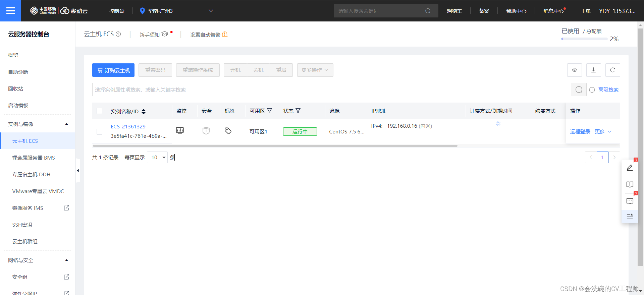Go to previous page arrow
Screen dimensions: 644x295
click(591, 157)
